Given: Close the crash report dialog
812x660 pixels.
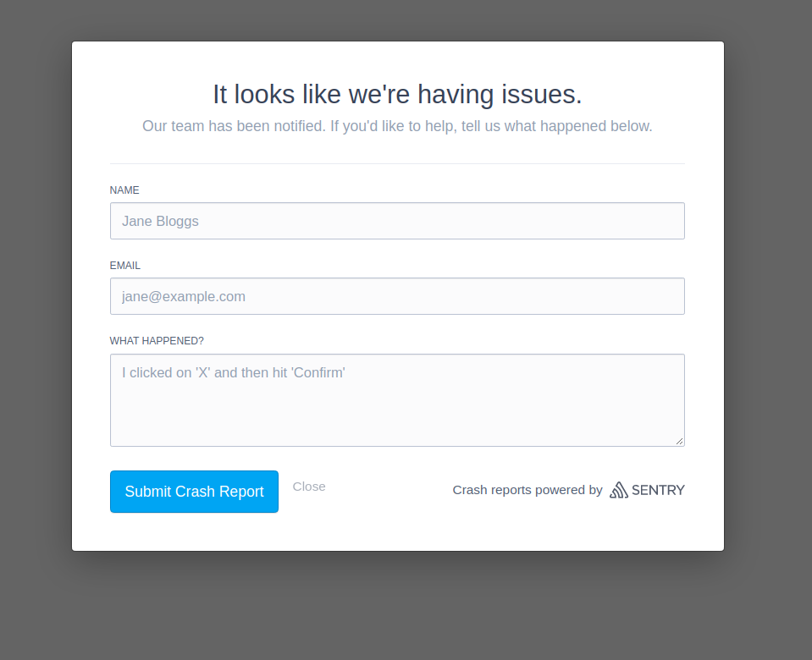Looking at the screenshot, I should pyautogui.click(x=309, y=487).
